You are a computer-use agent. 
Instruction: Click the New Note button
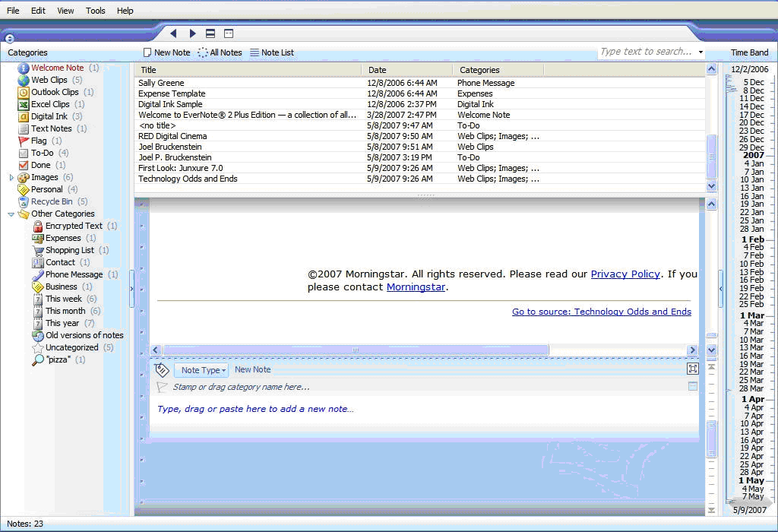tap(166, 52)
